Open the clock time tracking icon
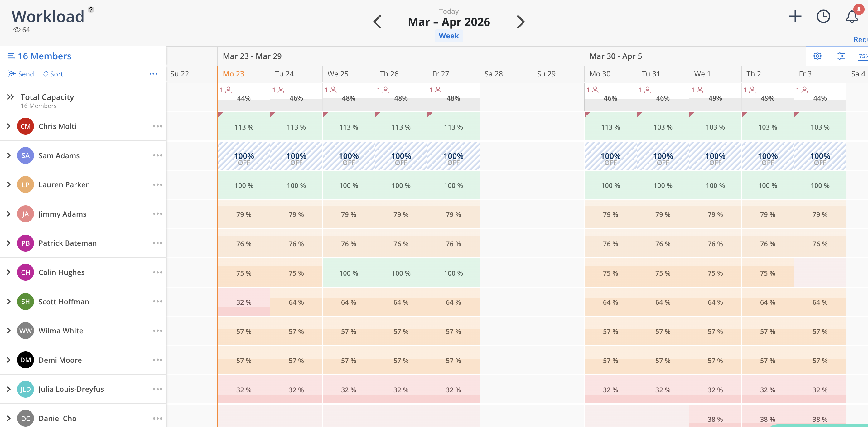The image size is (868, 427). pyautogui.click(x=823, y=17)
